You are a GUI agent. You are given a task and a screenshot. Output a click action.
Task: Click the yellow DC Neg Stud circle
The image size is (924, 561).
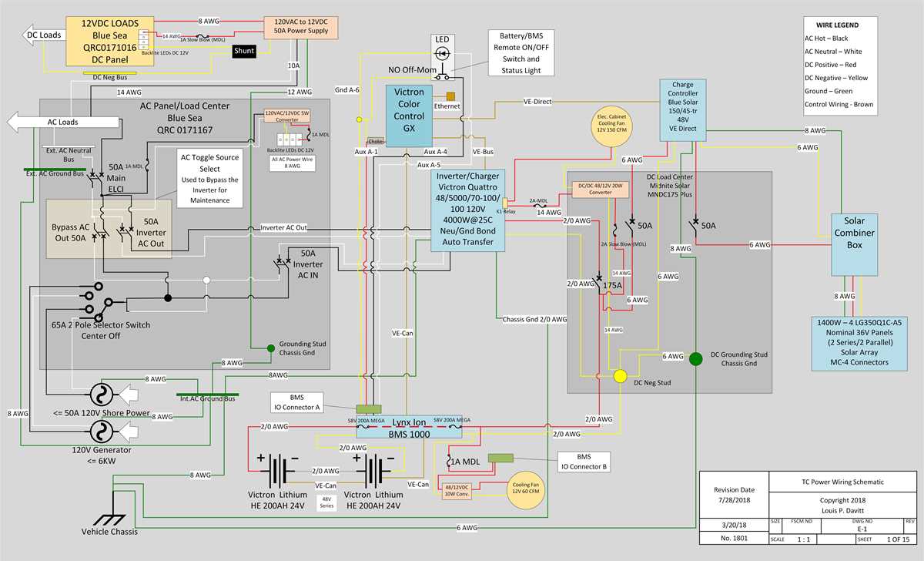pos(620,377)
